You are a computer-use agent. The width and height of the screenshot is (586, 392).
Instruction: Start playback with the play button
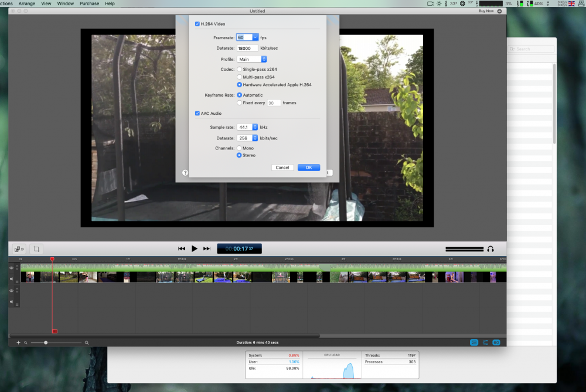pos(195,248)
